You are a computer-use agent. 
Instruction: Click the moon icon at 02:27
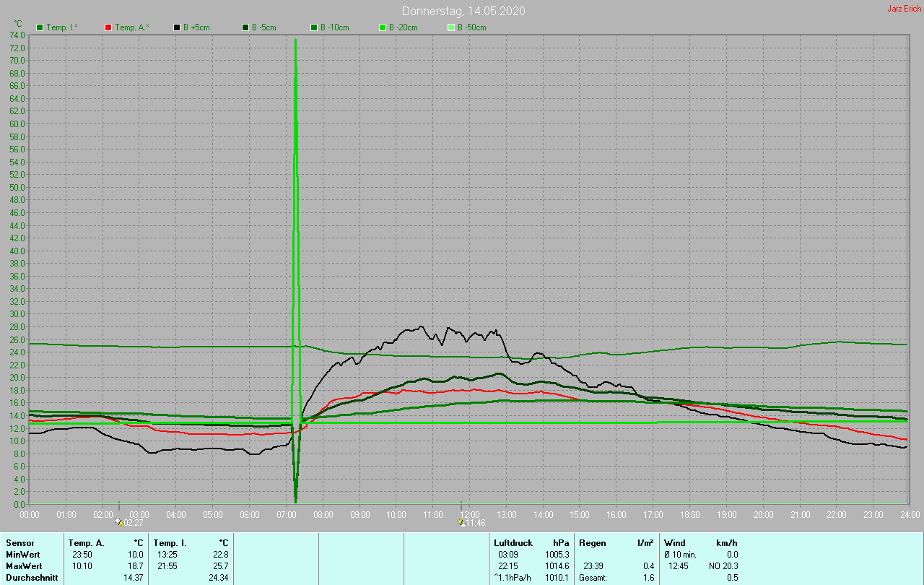(119, 521)
